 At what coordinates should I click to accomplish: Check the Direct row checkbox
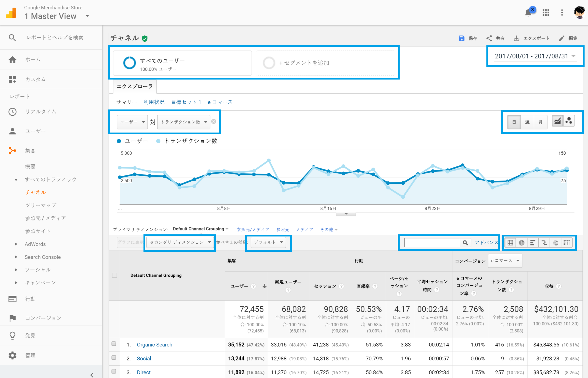pyautogui.click(x=114, y=371)
